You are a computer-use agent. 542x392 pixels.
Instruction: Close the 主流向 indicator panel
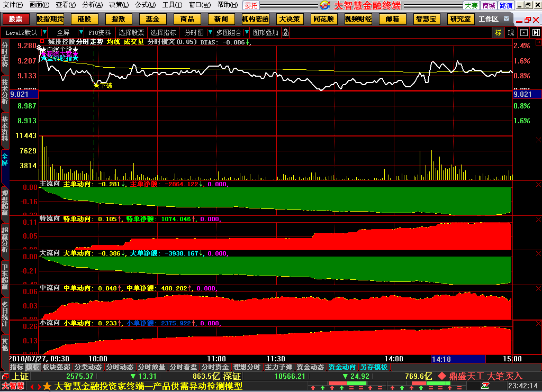[538, 185]
